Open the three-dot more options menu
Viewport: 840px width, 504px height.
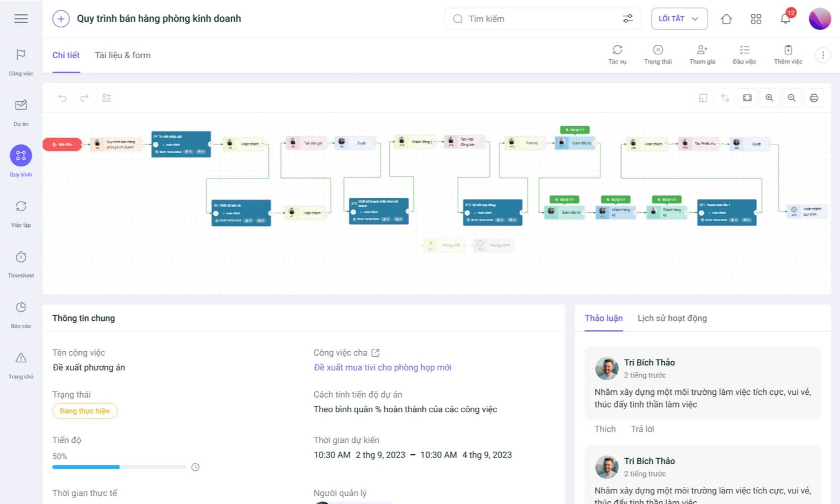pyautogui.click(x=823, y=55)
